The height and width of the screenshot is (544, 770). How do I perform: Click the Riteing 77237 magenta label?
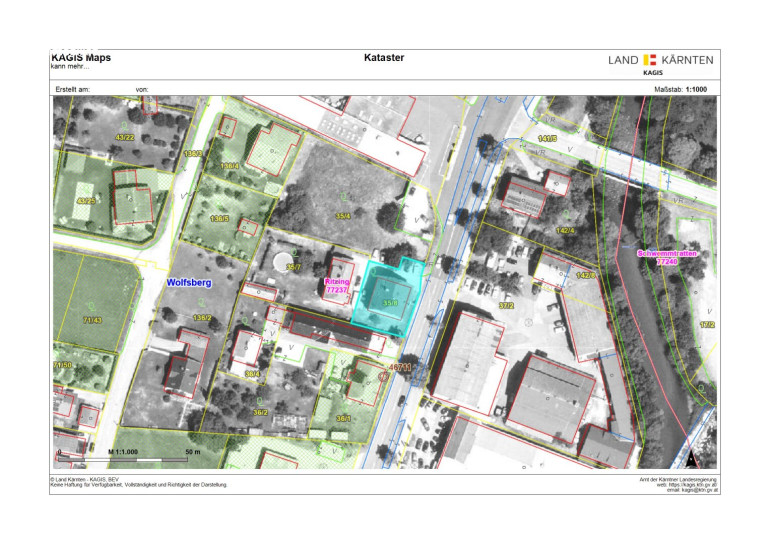click(339, 287)
